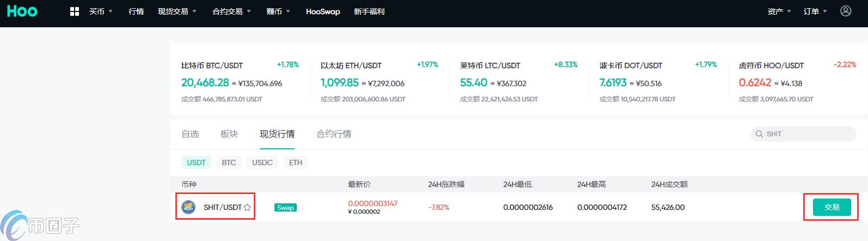The height and width of the screenshot is (241, 868).
Task: Click the volume value 55,426.00
Action: (x=668, y=207)
